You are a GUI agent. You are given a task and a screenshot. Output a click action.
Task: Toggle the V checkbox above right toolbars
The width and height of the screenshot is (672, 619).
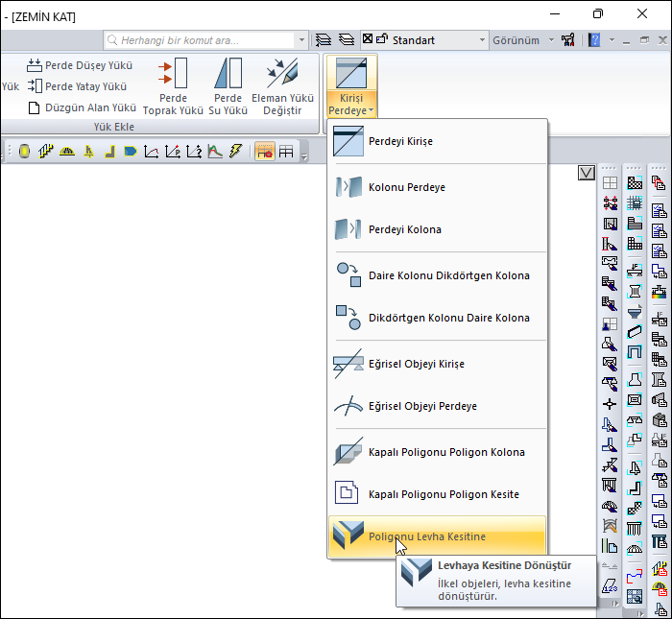pos(587,173)
